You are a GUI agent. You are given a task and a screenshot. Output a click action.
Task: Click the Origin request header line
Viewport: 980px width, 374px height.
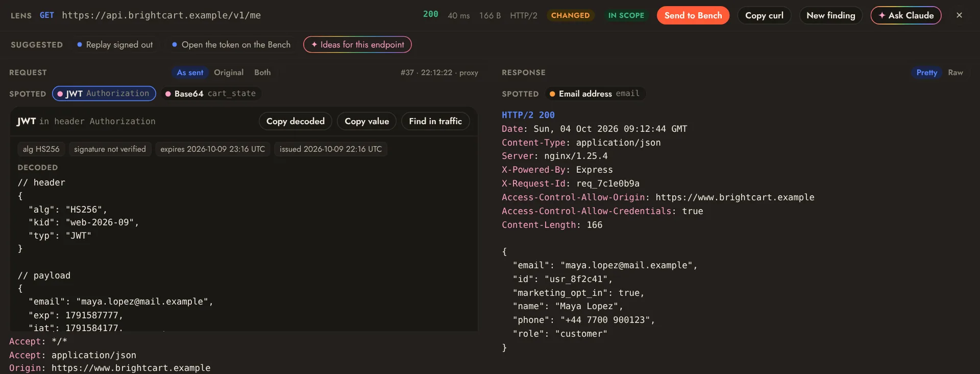(110, 368)
